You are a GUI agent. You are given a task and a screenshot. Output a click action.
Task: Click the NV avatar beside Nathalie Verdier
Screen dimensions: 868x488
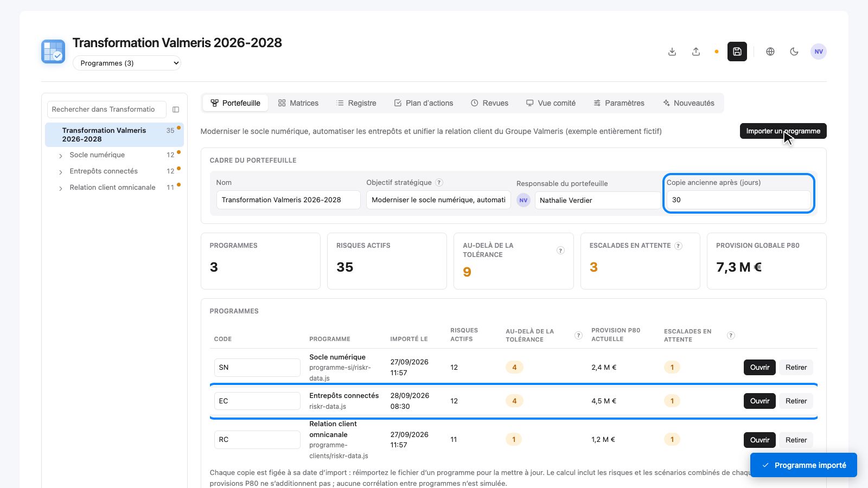pos(523,200)
